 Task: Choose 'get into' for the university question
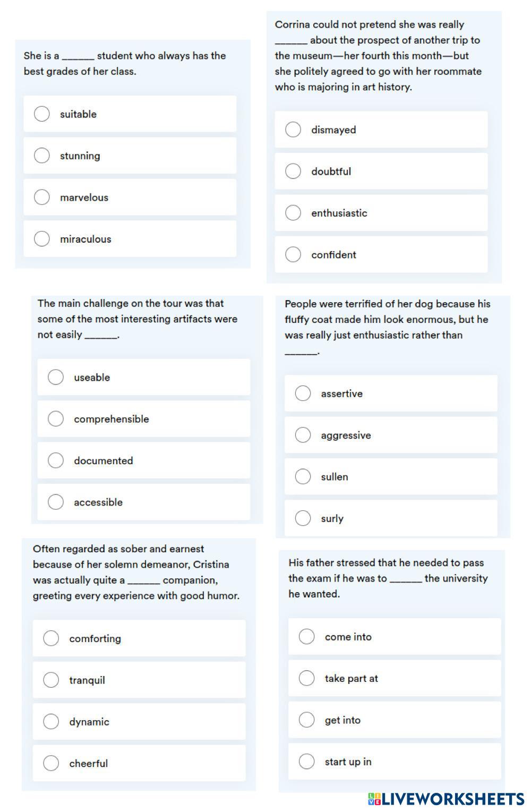point(307,720)
